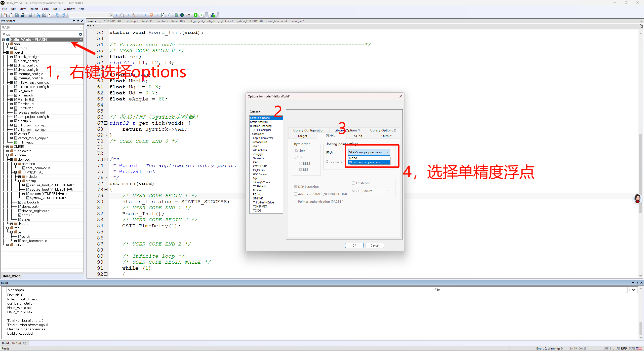Click the Toggle Bookmark icon
644x351 pixels.
pyautogui.click(x=151, y=15)
